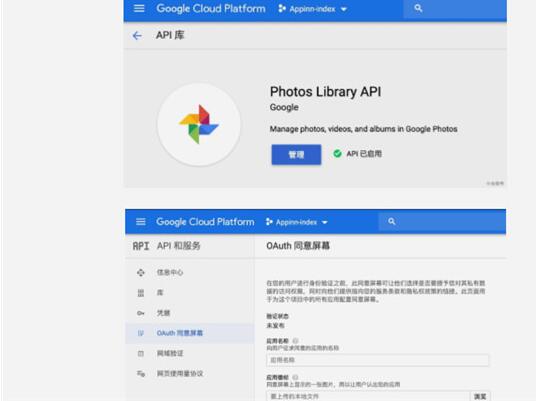The height and width of the screenshot is (401, 536).
Task: Click Google Cloud Platform title in lower header
Action: 205,222
